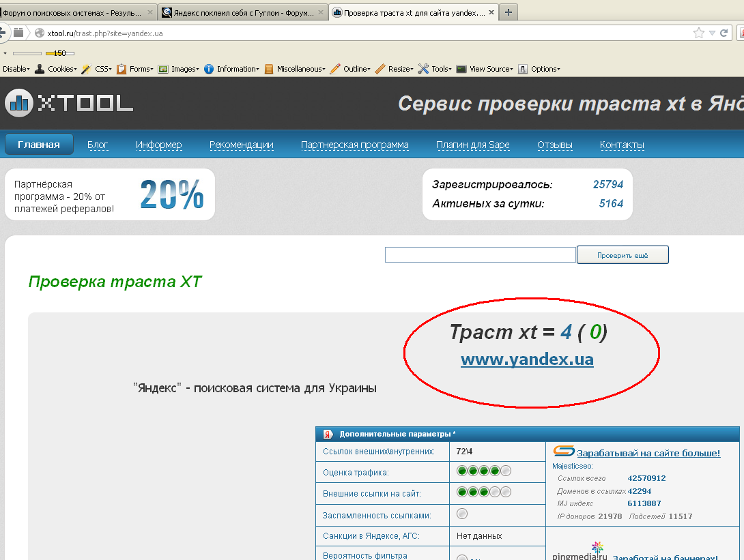
Task: Open the Контакты menu link
Action: tap(622, 145)
